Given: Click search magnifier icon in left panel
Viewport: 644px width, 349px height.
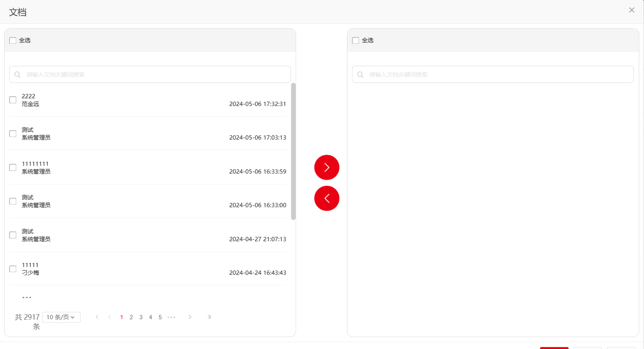Looking at the screenshot, I should pos(17,75).
